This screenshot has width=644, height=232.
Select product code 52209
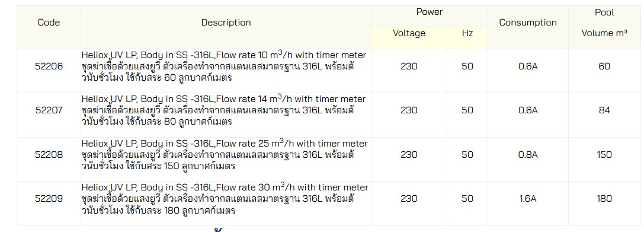(x=49, y=199)
